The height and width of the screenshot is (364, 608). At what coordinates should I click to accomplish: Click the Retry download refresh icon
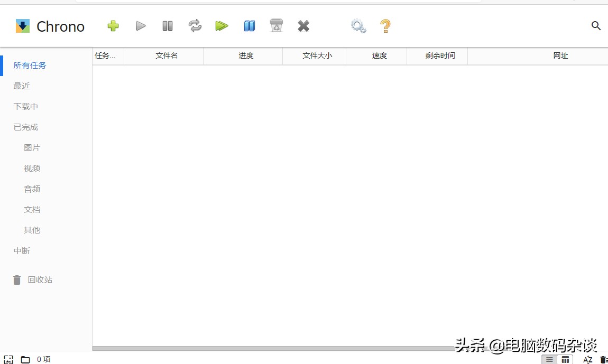pyautogui.click(x=195, y=25)
